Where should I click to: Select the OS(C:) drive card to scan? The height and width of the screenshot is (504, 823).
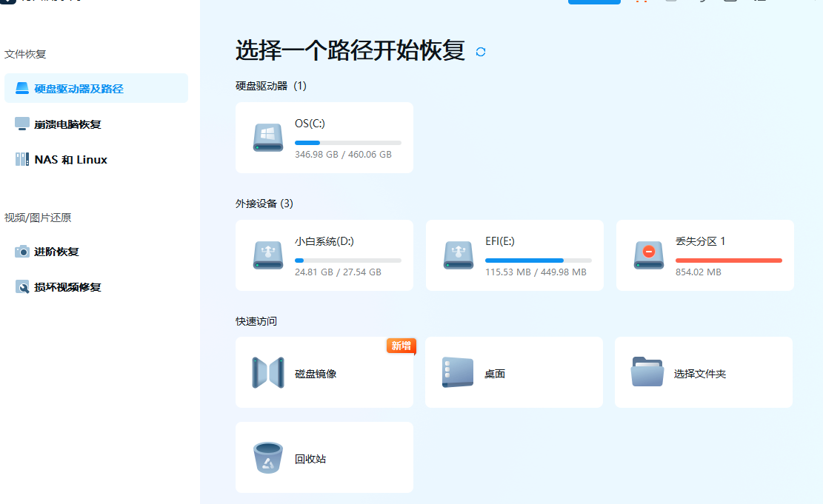coord(324,137)
